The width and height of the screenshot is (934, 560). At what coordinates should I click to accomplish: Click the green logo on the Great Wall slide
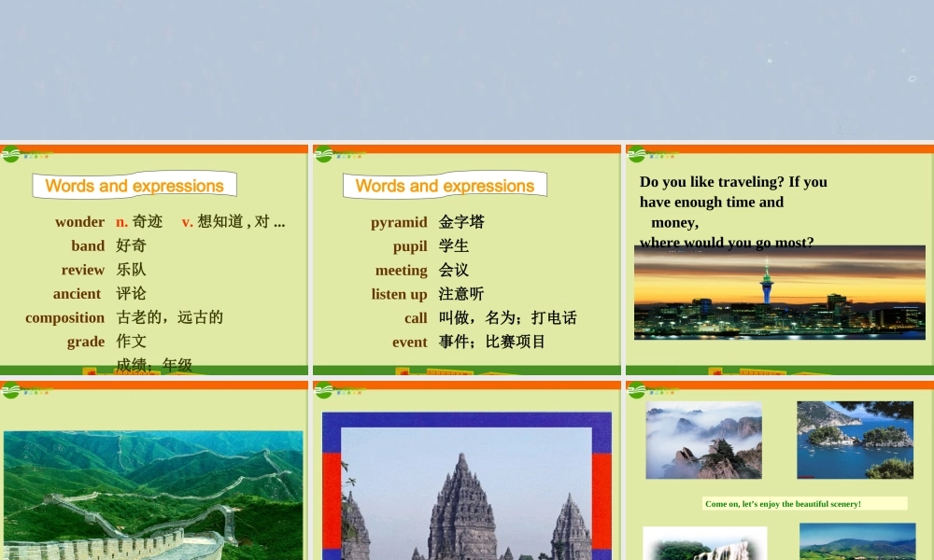pos(10,391)
